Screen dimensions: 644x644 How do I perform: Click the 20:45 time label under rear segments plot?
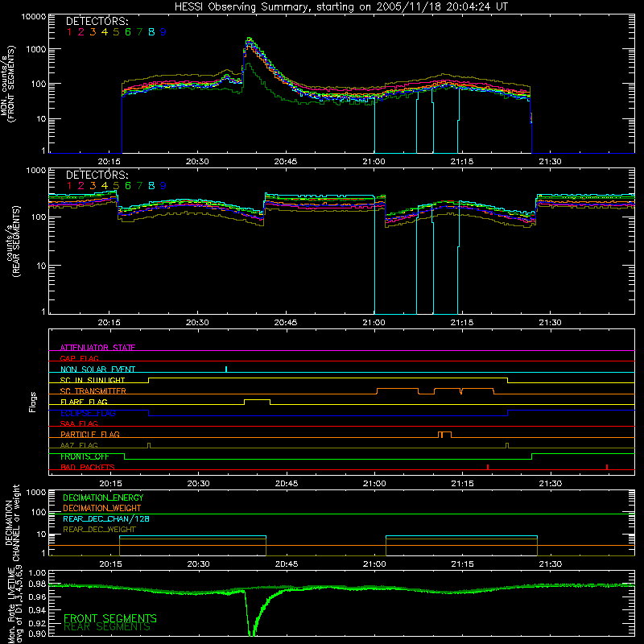[286, 323]
